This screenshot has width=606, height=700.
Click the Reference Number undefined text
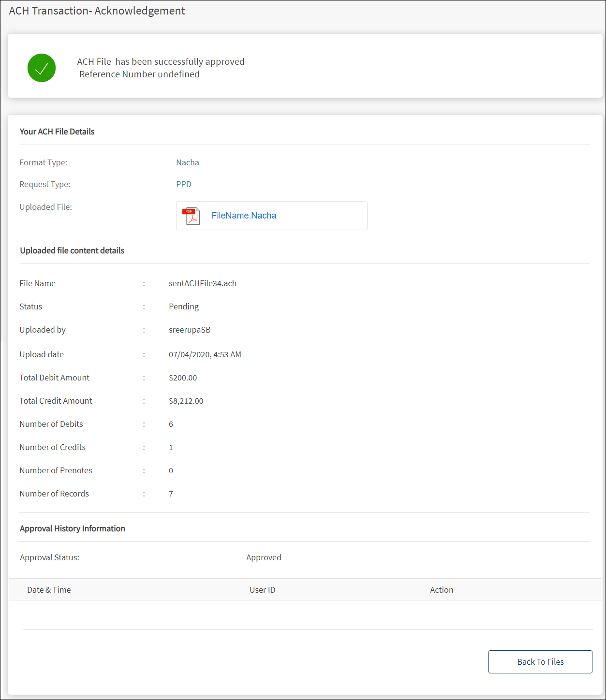pyautogui.click(x=139, y=74)
